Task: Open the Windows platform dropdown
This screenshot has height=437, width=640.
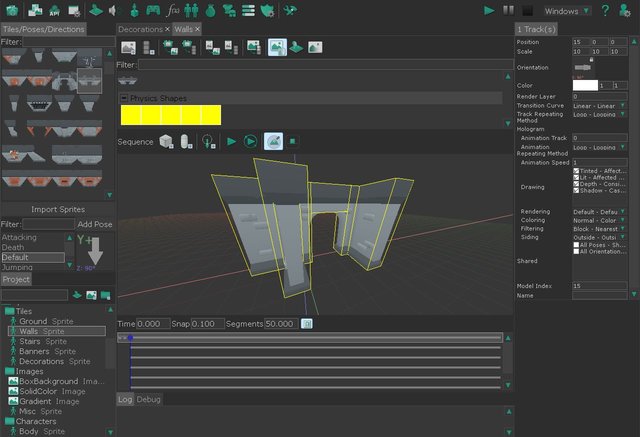Action: pos(567,11)
